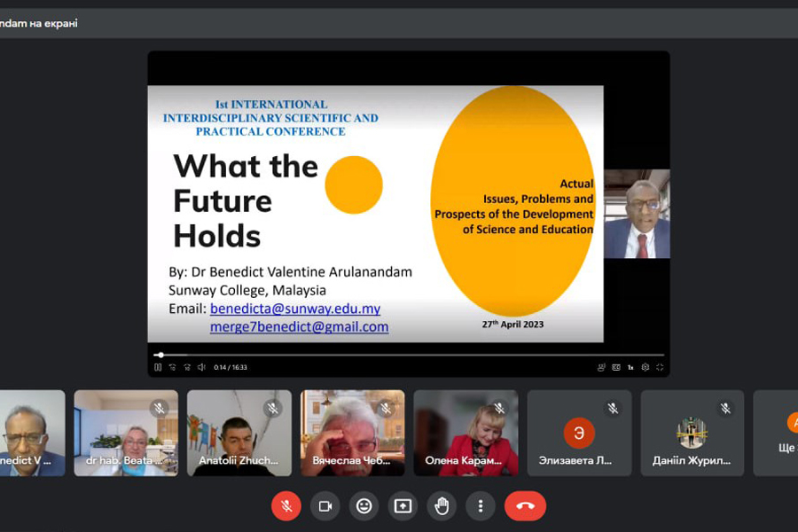Click the Э avatar of Элизавета
Viewport: 798px width, 532px height.
tap(579, 433)
